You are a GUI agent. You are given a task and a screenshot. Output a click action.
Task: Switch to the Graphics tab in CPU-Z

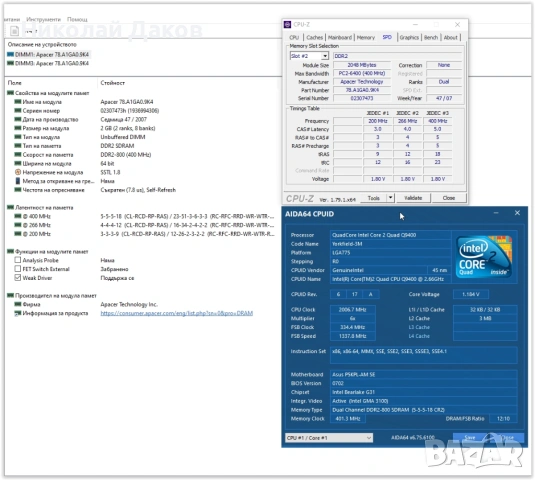409,38
